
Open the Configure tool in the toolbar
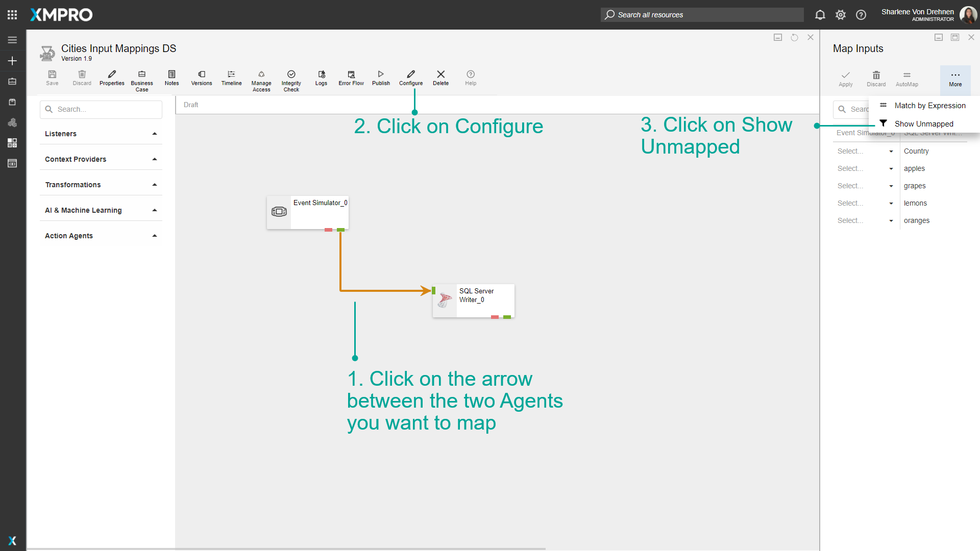(x=410, y=78)
